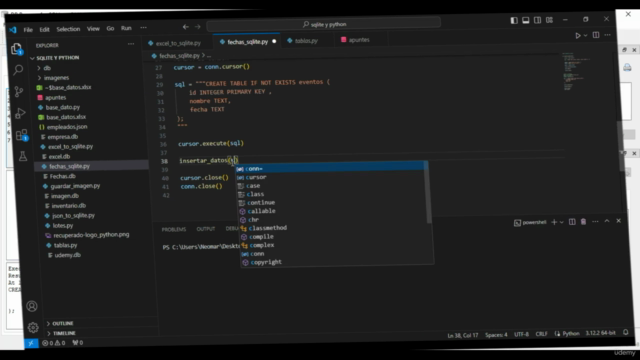Expand the db folder

pos(47,68)
